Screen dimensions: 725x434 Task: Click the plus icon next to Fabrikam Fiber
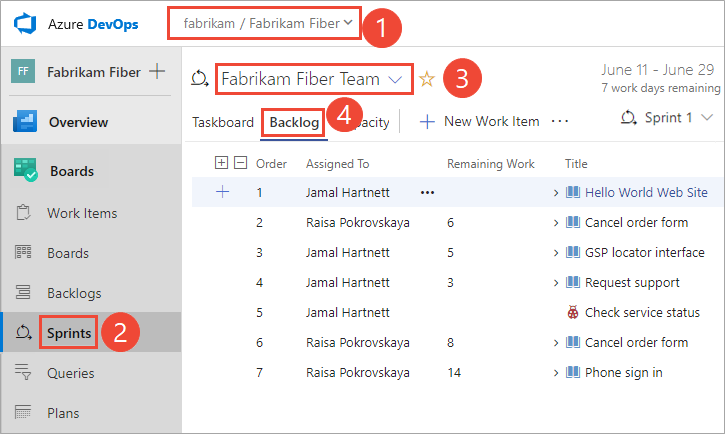pyautogui.click(x=157, y=71)
